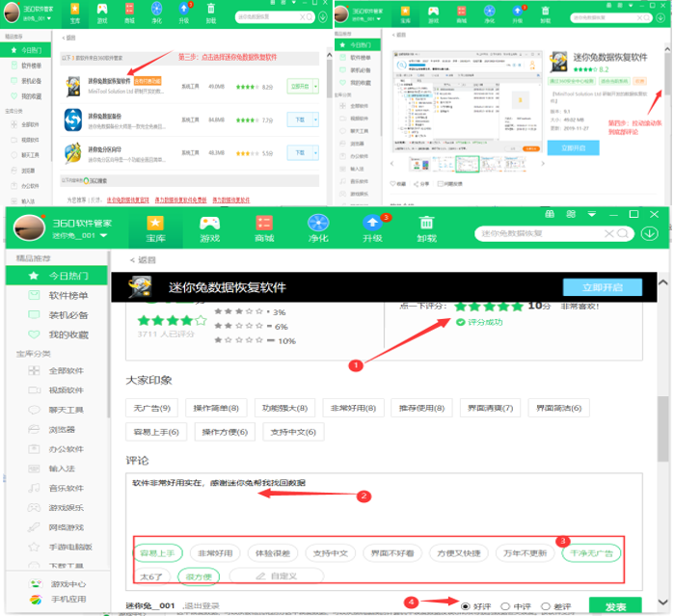
Task: Open the download manager arrow icon, front window
Action: tap(650, 233)
